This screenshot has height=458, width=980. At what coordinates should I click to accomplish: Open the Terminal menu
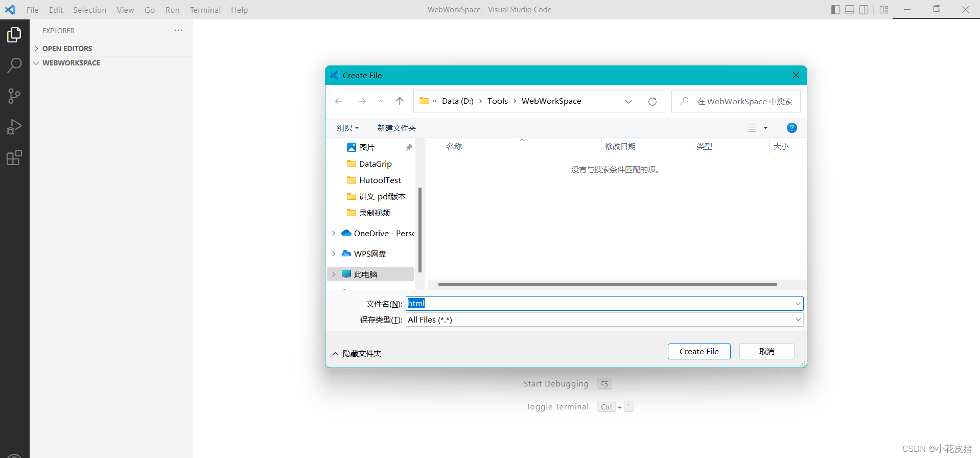point(205,10)
